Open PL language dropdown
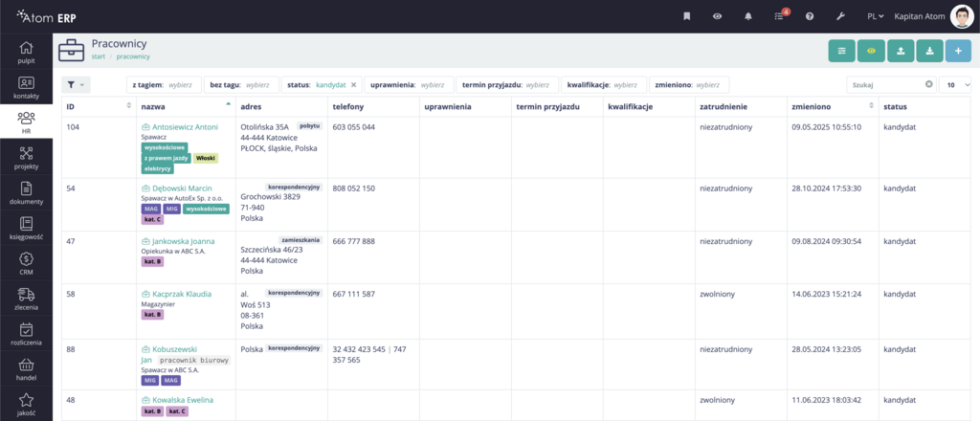The height and width of the screenshot is (421, 980). point(875,16)
